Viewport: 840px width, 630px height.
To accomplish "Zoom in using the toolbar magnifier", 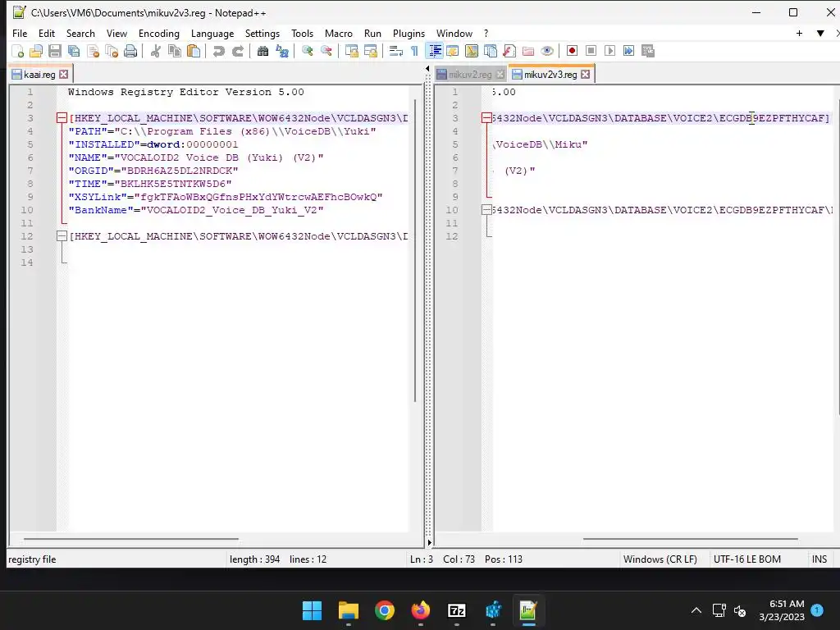I will tap(307, 51).
